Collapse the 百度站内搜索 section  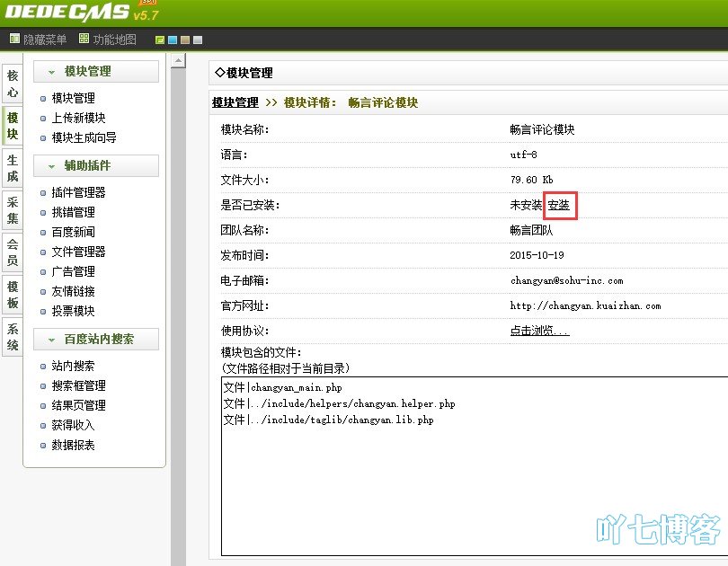pos(51,340)
